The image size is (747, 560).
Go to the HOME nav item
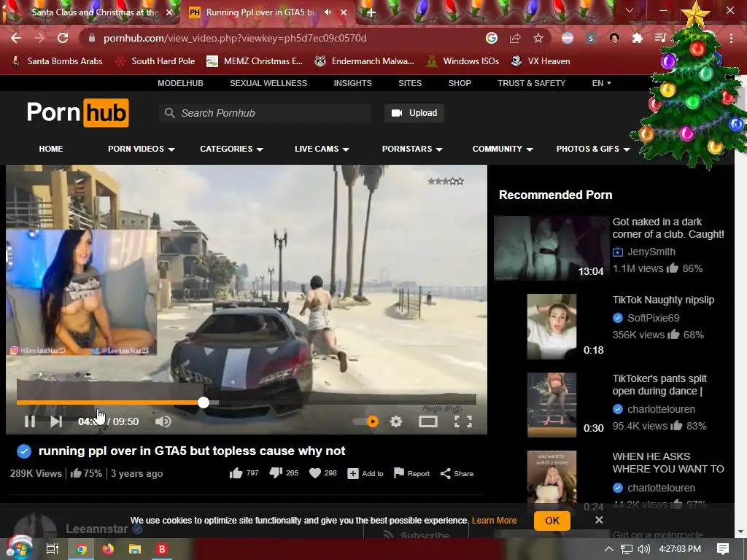pyautogui.click(x=51, y=149)
